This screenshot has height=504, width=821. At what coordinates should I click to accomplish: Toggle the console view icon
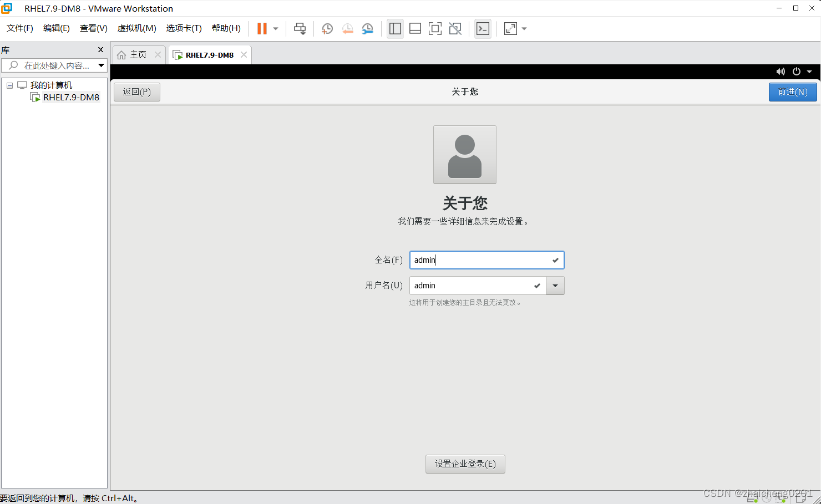coord(483,29)
